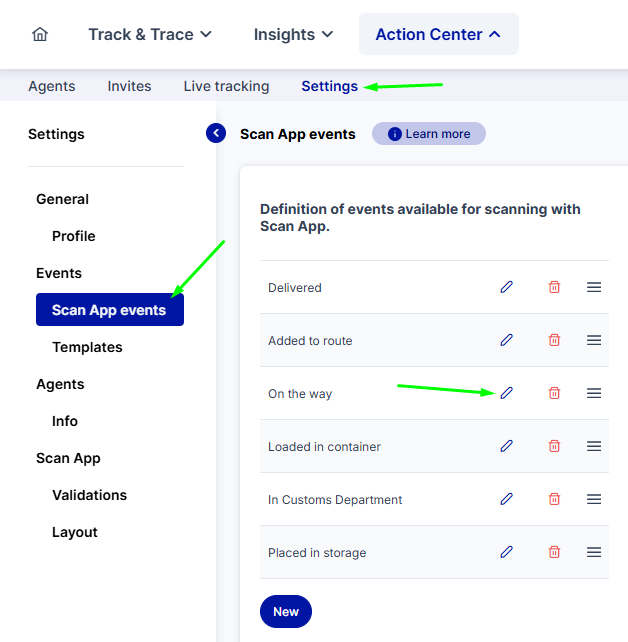
Task: Select Templates in settings sidebar
Action: pyautogui.click(x=87, y=347)
